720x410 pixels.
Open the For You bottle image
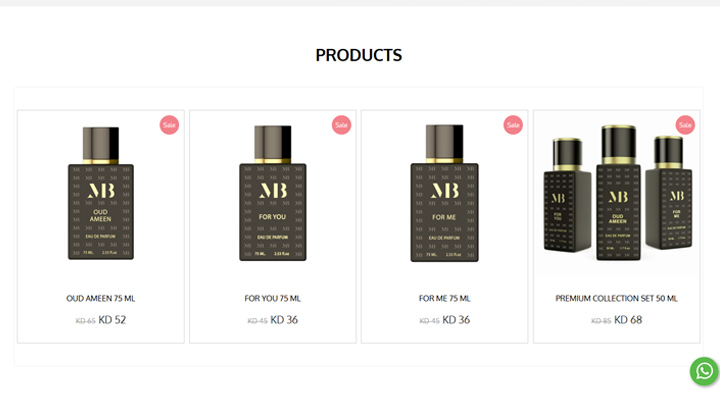click(273, 193)
